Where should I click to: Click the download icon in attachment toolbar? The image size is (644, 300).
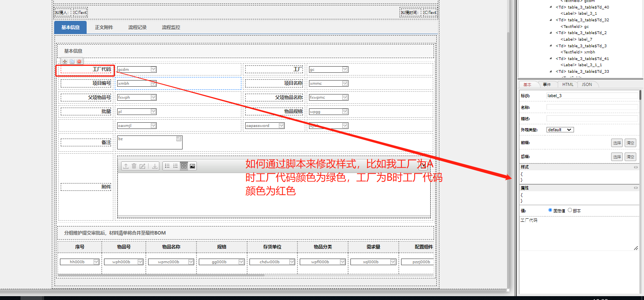coord(155,166)
